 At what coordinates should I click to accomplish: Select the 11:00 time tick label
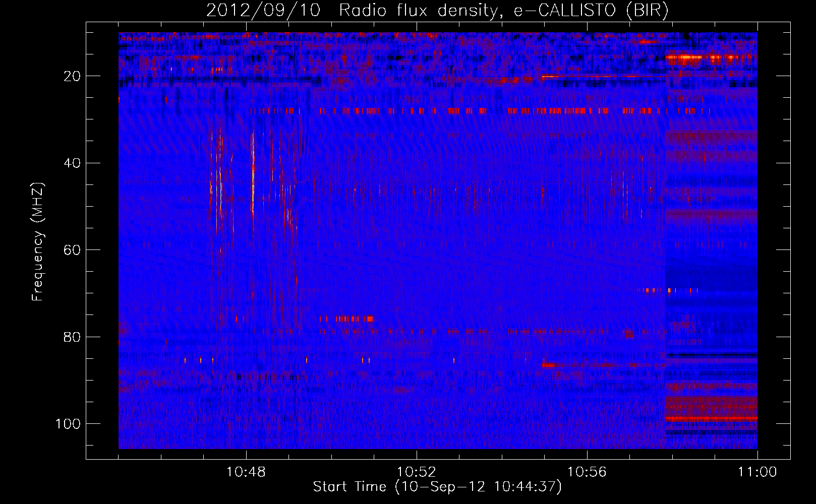point(757,472)
